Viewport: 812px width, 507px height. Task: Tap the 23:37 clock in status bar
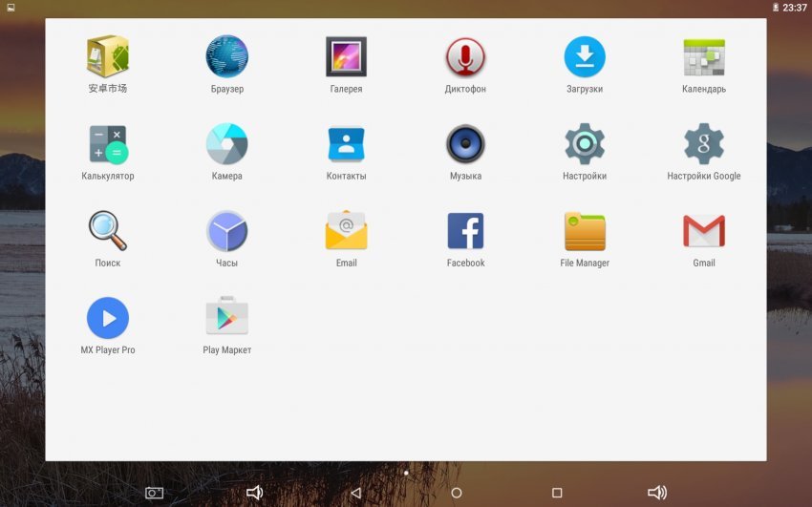795,8
